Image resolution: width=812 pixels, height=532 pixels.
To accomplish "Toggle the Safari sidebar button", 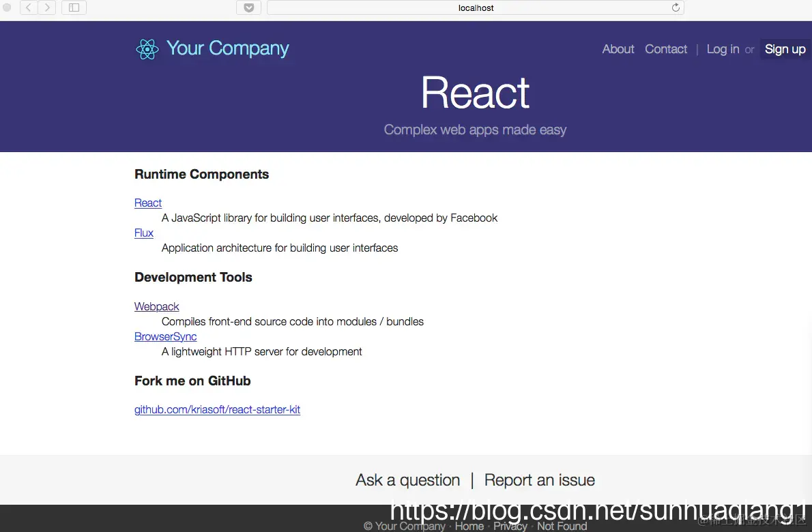I will pos(74,8).
